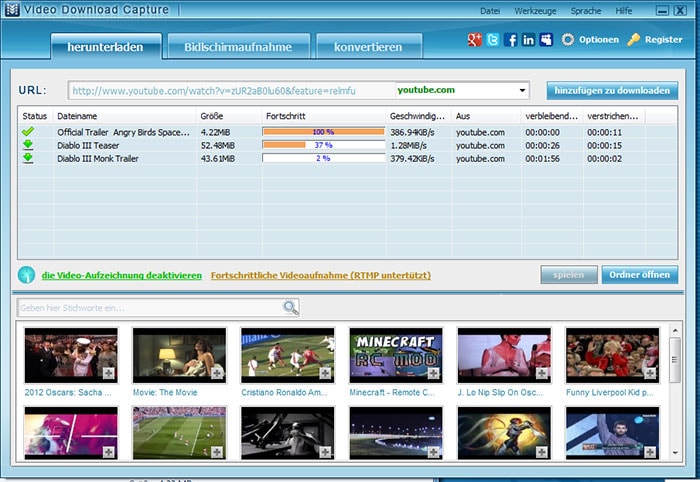Open the Movie: The Movie title link
The width and height of the screenshot is (700, 482).
click(x=165, y=392)
